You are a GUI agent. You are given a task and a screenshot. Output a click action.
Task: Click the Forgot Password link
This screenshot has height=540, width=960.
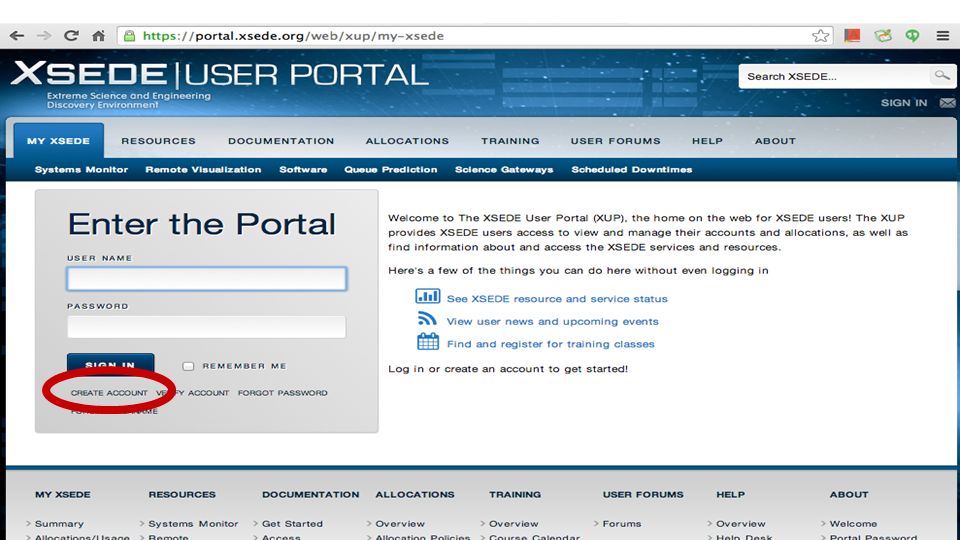[282, 393]
